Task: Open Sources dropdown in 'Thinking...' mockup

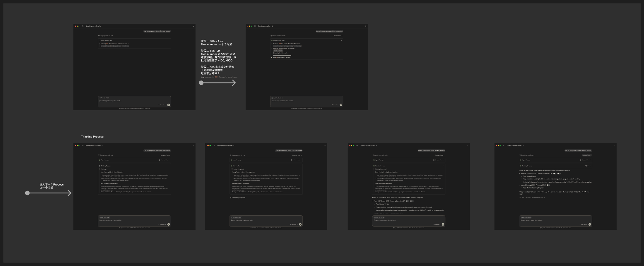Action: tap(162, 224)
